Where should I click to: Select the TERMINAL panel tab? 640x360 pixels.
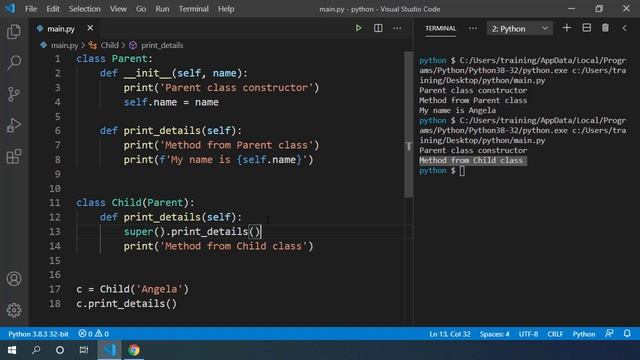pos(440,28)
